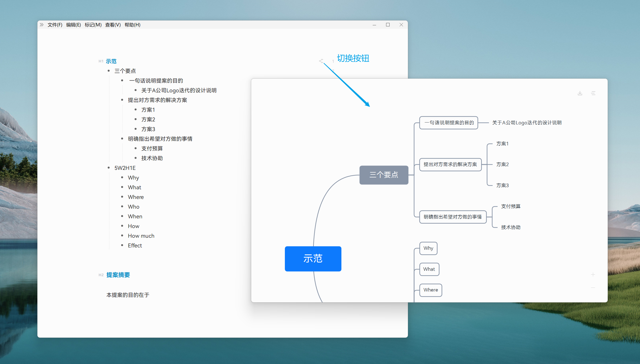The image size is (640, 364).
Task: Open the 查看(V) menu
Action: (113, 25)
